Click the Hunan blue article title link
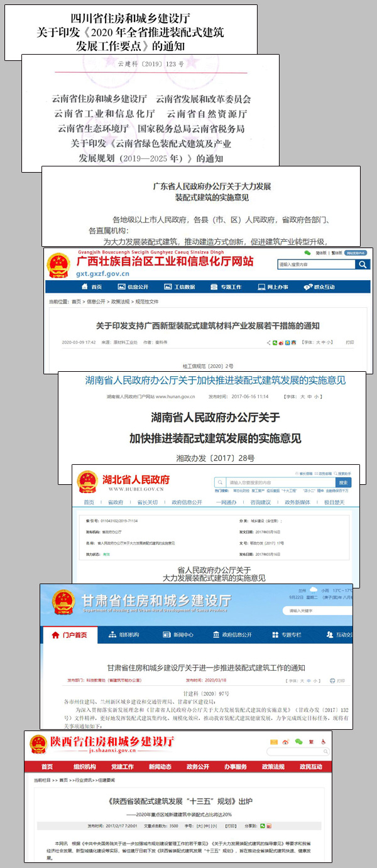The height and width of the screenshot is (868, 377). 216,381
